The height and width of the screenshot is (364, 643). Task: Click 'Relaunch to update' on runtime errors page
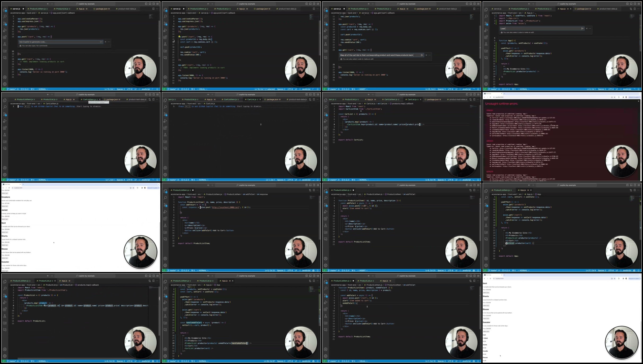(634, 97)
